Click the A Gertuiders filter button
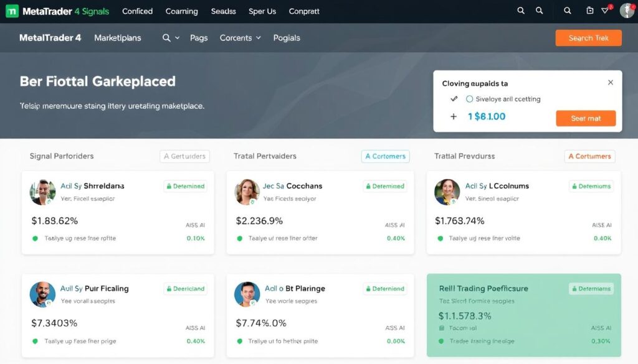 [184, 156]
